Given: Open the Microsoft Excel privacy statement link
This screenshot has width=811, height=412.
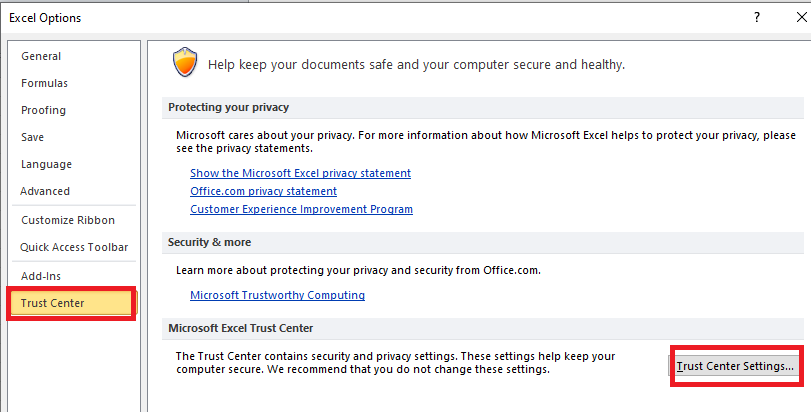Looking at the screenshot, I should point(300,173).
